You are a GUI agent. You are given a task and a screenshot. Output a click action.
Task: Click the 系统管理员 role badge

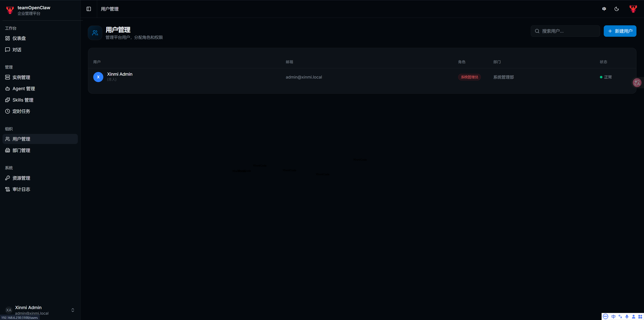[469, 77]
